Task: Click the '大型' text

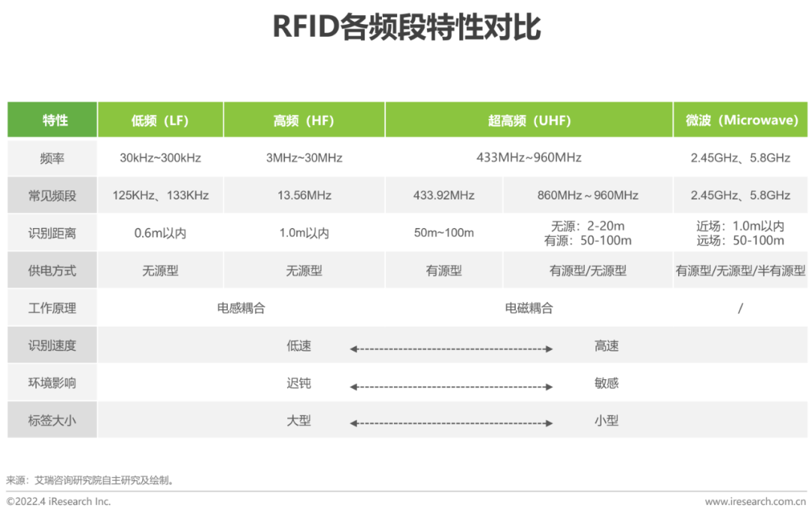Action: 298,421
